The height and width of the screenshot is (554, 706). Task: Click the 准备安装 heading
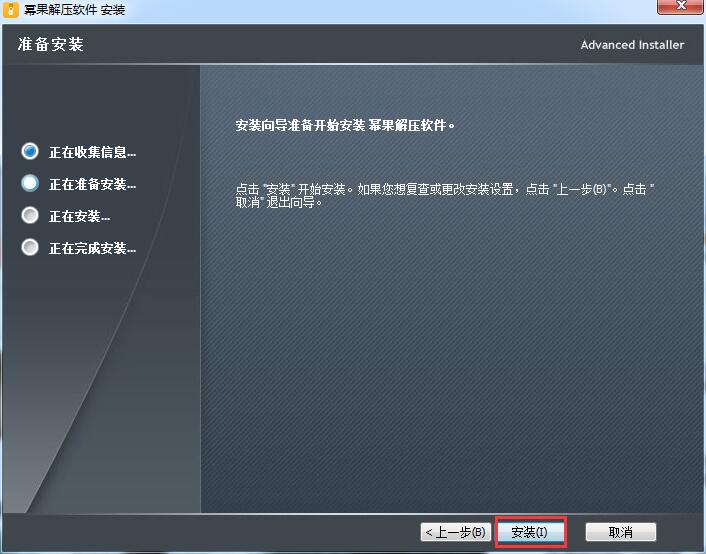tap(51, 45)
